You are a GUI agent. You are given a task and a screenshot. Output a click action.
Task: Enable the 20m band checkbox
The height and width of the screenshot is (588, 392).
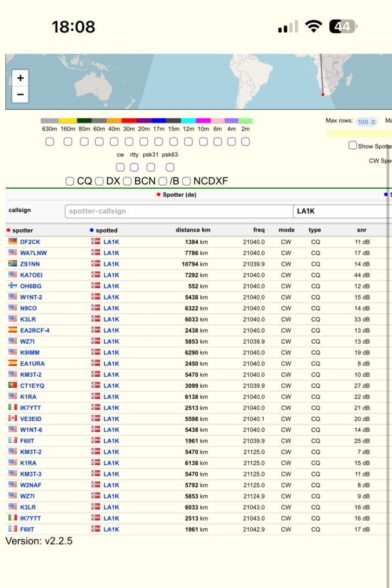point(144,142)
